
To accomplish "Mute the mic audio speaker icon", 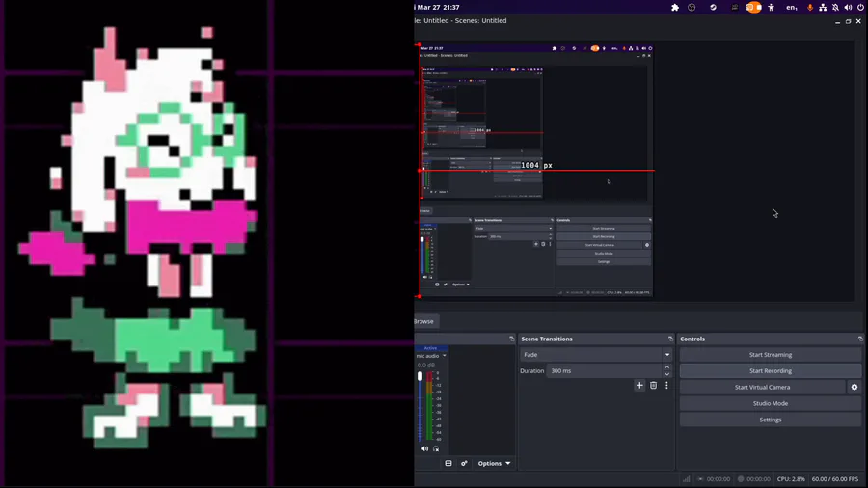I will point(424,448).
